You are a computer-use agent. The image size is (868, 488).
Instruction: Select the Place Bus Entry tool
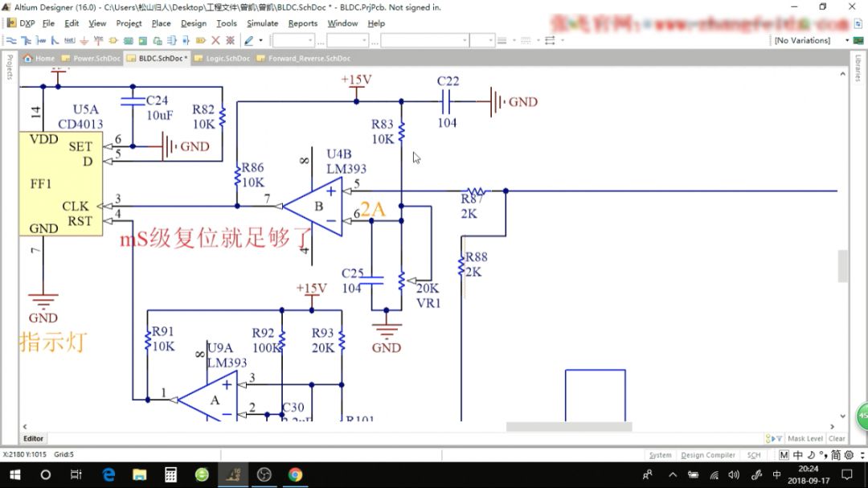tap(55, 40)
